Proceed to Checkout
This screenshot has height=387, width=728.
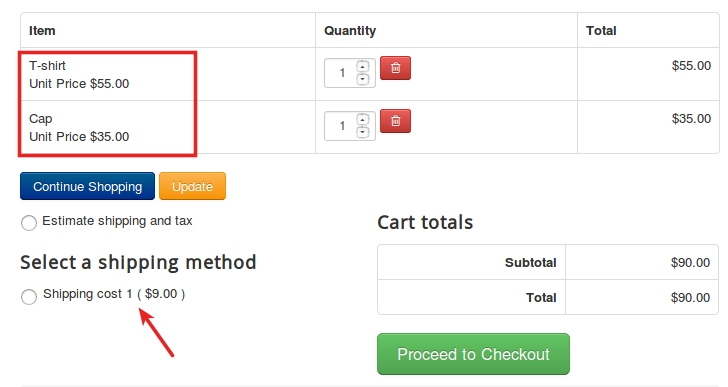(x=473, y=354)
